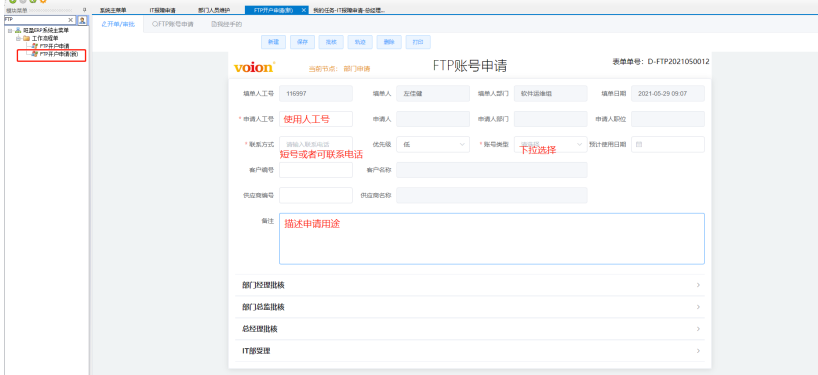Expand the IT部受理 section
The height and width of the screenshot is (375, 818).
(470, 351)
